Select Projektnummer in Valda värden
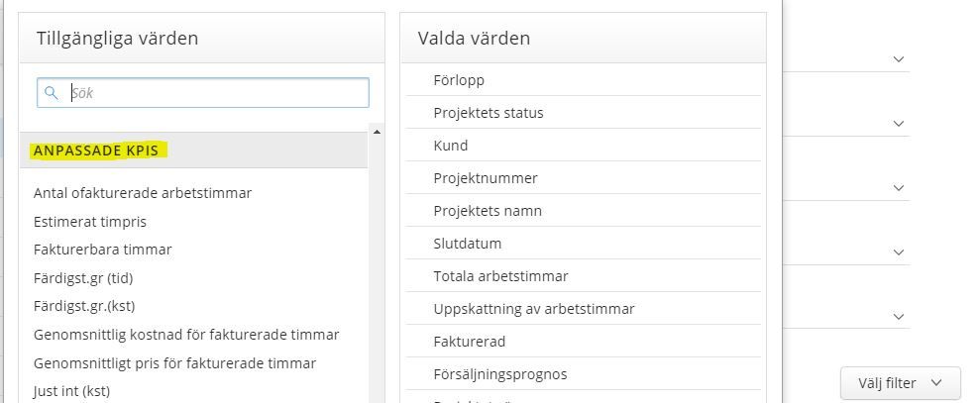This screenshot has width=980, height=403. 486,178
